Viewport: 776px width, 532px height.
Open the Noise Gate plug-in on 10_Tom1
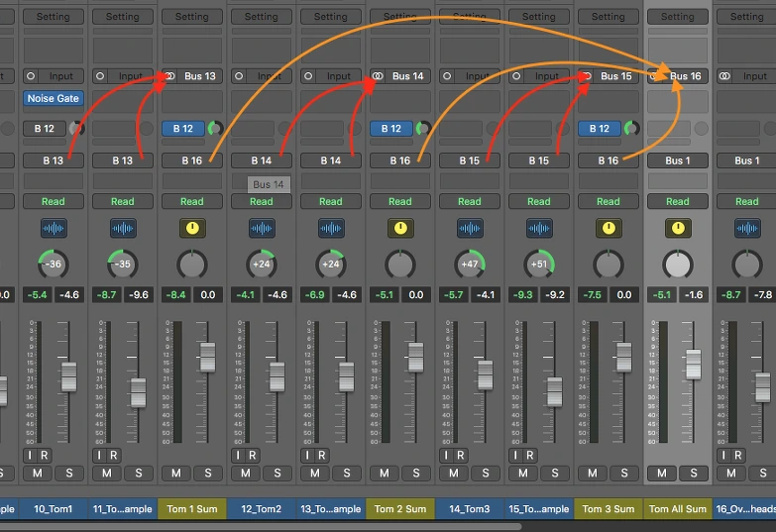(x=54, y=98)
